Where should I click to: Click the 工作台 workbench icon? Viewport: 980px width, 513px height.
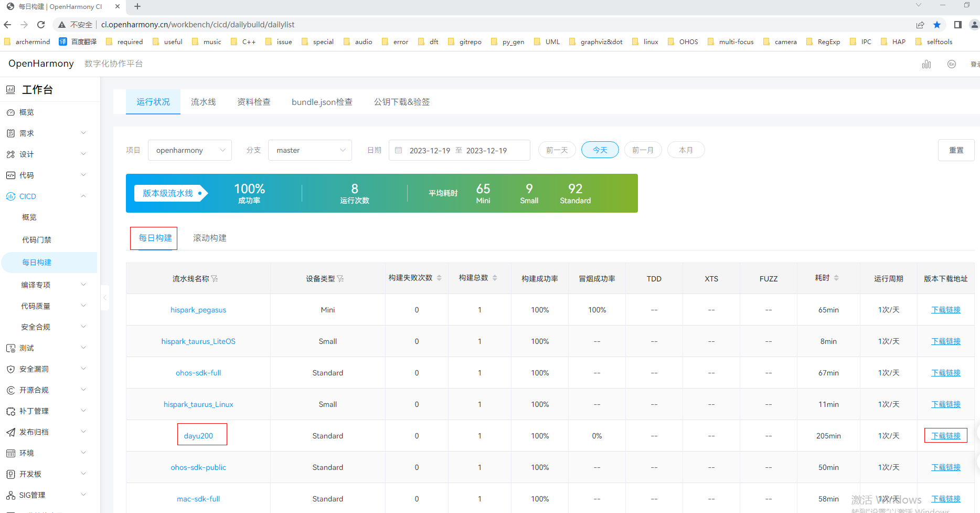10,90
